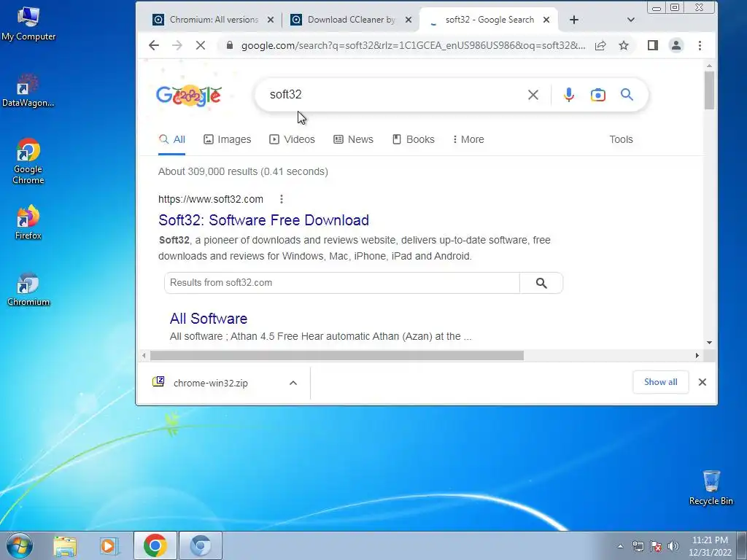Screen dimensions: 747x560
Task: Select the News search filter
Action: point(353,139)
